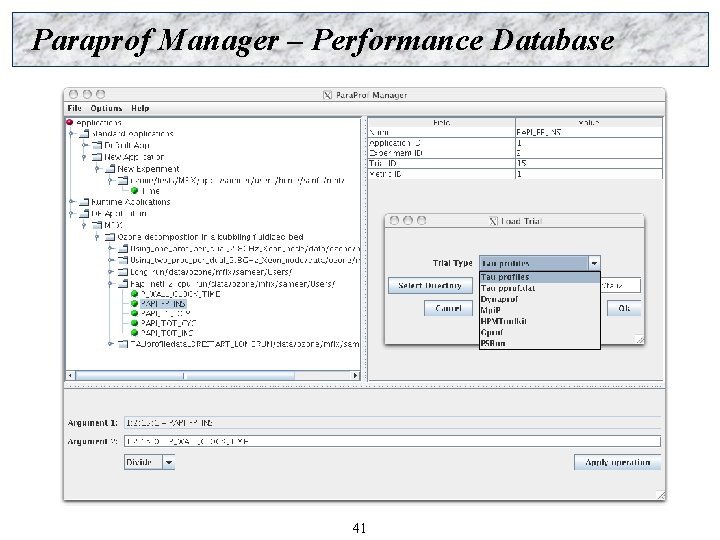Image resolution: width=720 pixels, height=540 pixels.
Task: Click the Cancel button in Load Trial
Action: 448,308
